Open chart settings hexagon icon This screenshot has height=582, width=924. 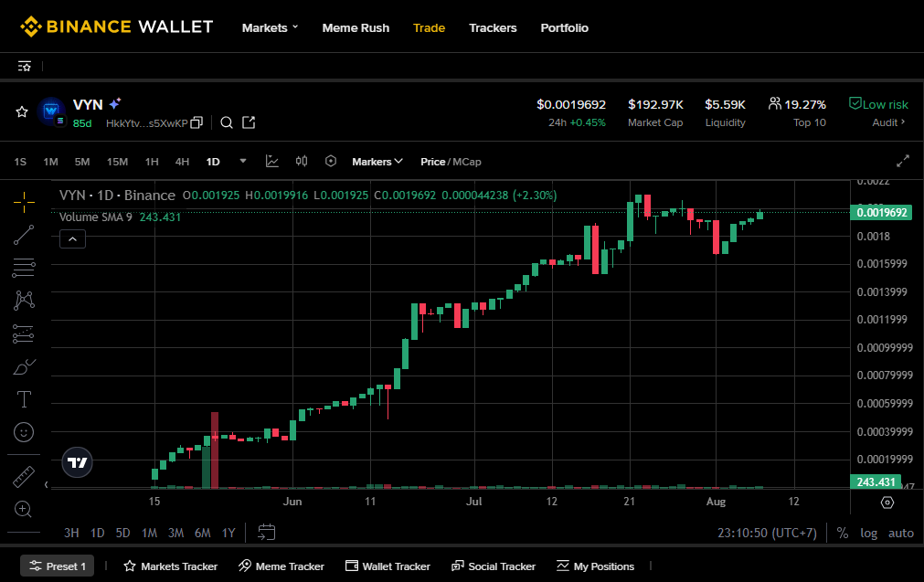[331, 161]
